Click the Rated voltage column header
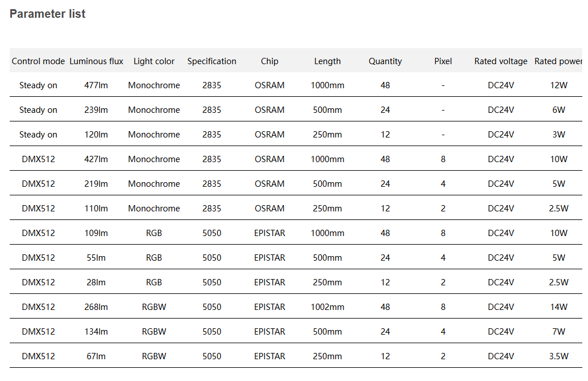Image resolution: width=588 pixels, height=381 pixels. pos(501,61)
